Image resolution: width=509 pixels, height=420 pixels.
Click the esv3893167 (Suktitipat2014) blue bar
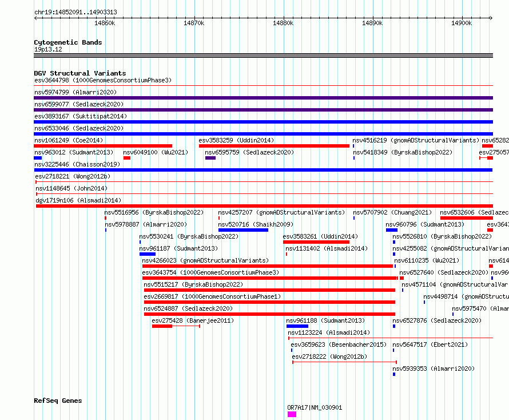pyautogui.click(x=263, y=122)
